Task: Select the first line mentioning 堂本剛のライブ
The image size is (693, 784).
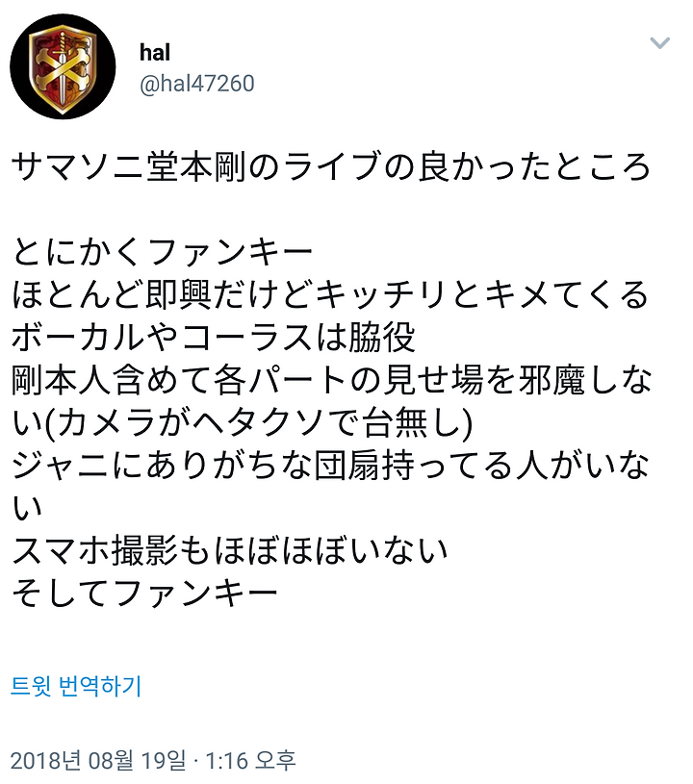Action: pos(331,166)
